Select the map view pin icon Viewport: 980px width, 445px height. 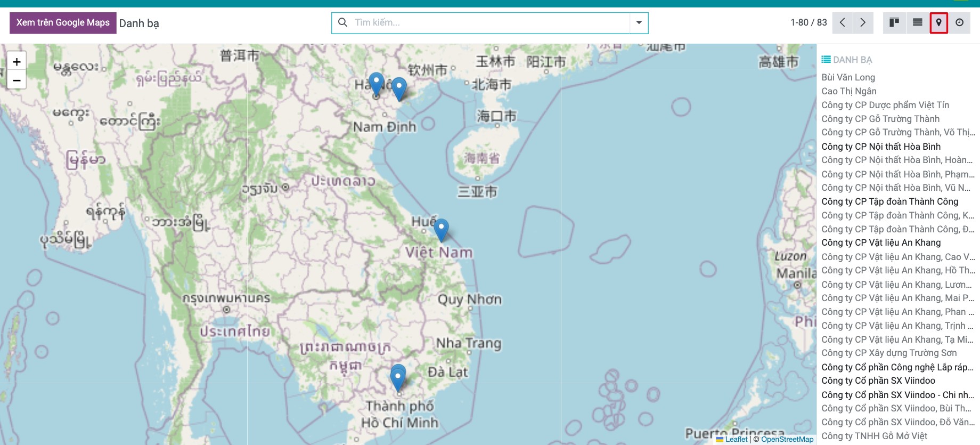pyautogui.click(x=939, y=22)
